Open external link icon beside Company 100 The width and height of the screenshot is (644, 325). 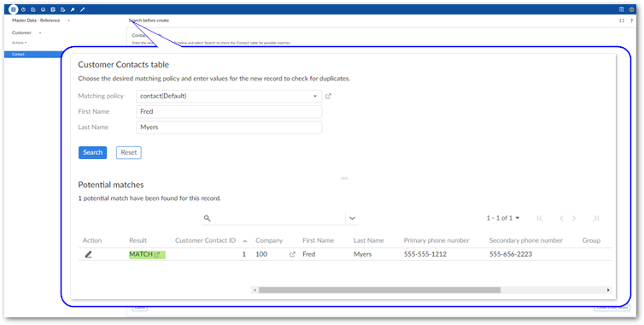tap(292, 255)
